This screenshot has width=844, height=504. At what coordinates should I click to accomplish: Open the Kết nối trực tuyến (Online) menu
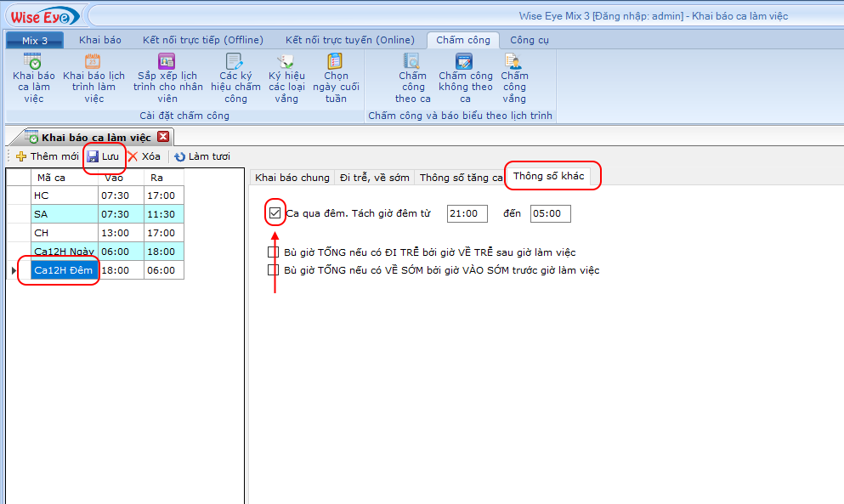[349, 40]
